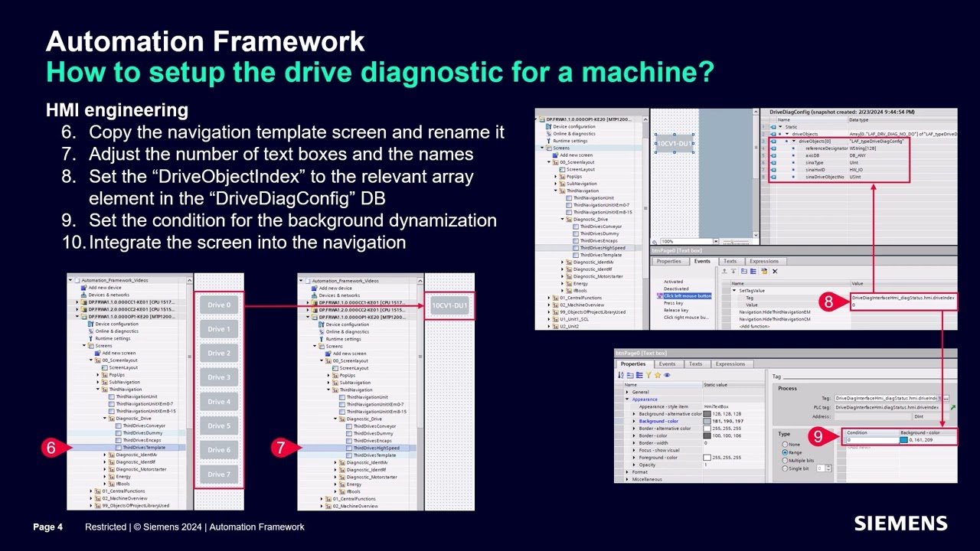The height and width of the screenshot is (551, 980).
Task: Click Devices & networks icon in step 6 tree
Action: pos(83,295)
